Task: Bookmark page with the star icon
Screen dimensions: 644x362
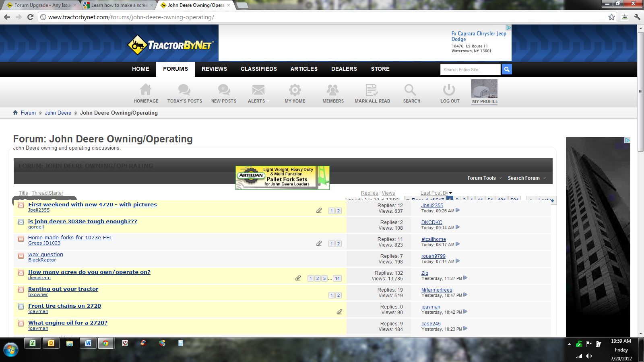Action: (611, 17)
